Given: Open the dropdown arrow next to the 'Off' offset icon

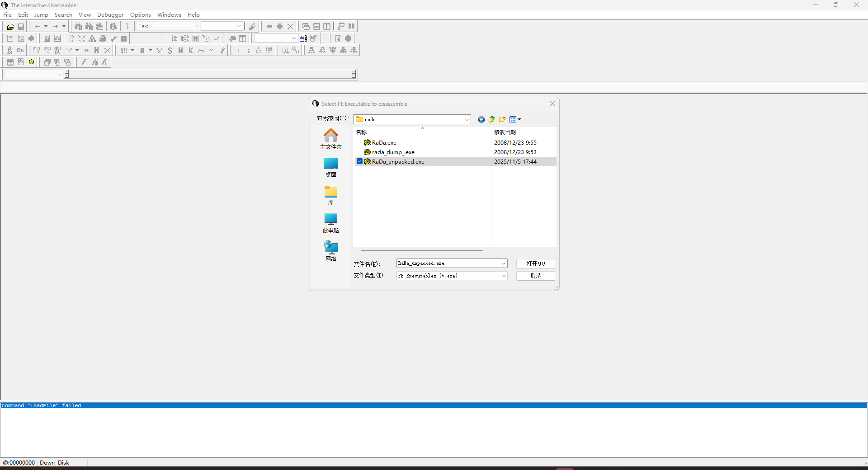Looking at the screenshot, I should 132,51.
